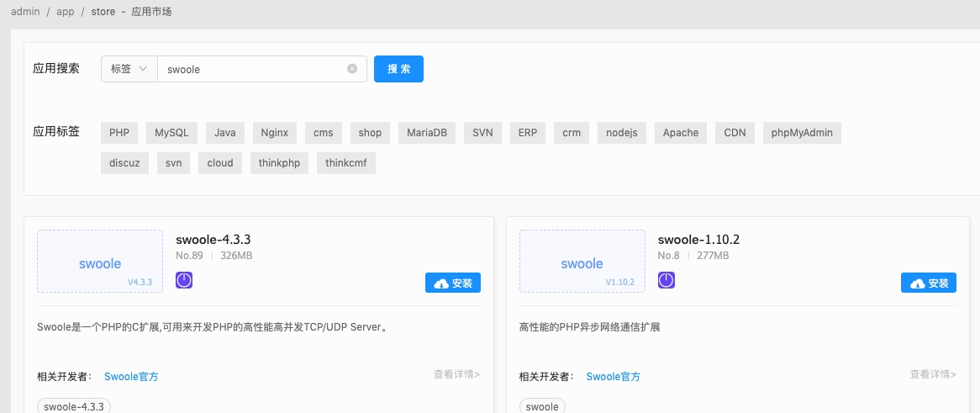Image resolution: width=980 pixels, height=413 pixels.
Task: Click the No.8 text on swoole-1.10.2
Action: pos(669,256)
